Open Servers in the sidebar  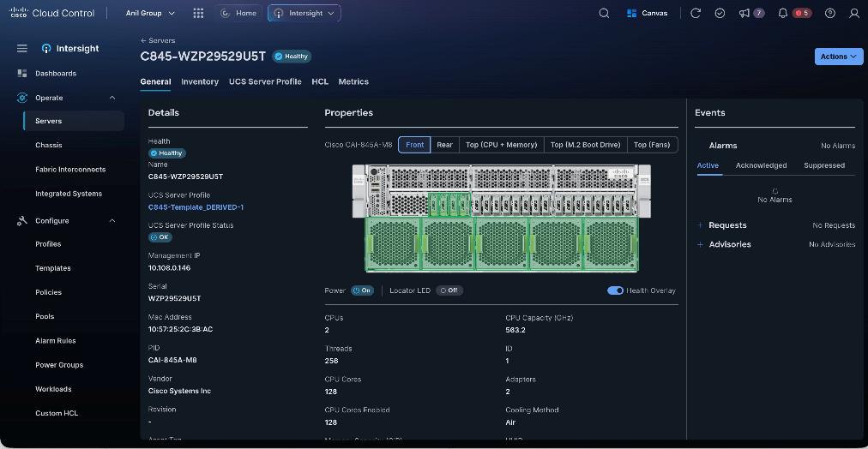pos(74,121)
